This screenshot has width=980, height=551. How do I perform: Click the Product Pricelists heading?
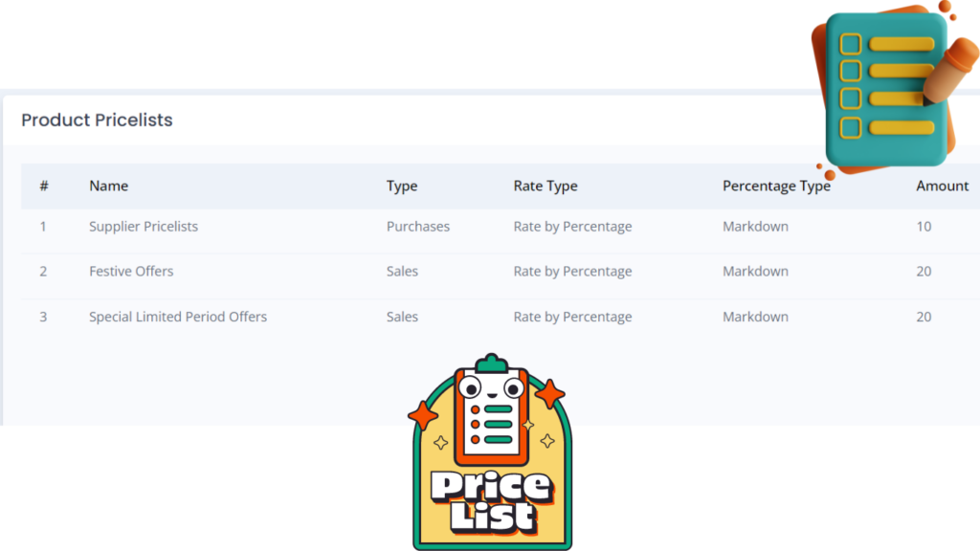(97, 120)
